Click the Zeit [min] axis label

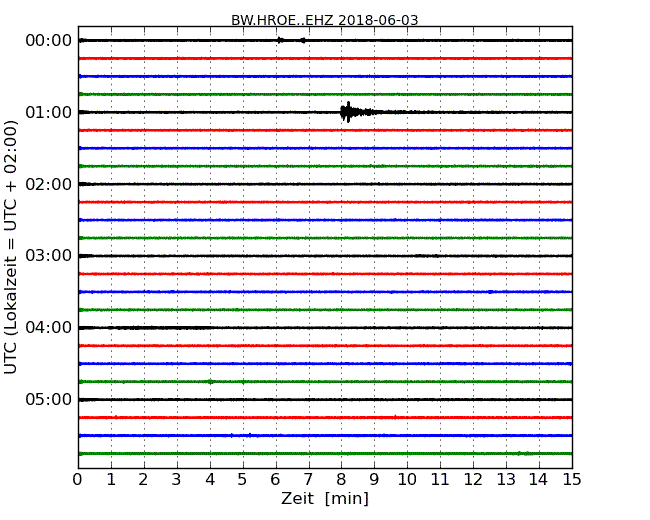pos(325,498)
